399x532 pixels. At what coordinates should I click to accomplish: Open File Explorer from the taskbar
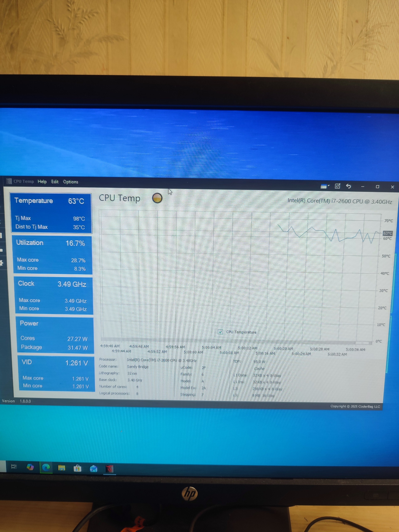[62, 468]
